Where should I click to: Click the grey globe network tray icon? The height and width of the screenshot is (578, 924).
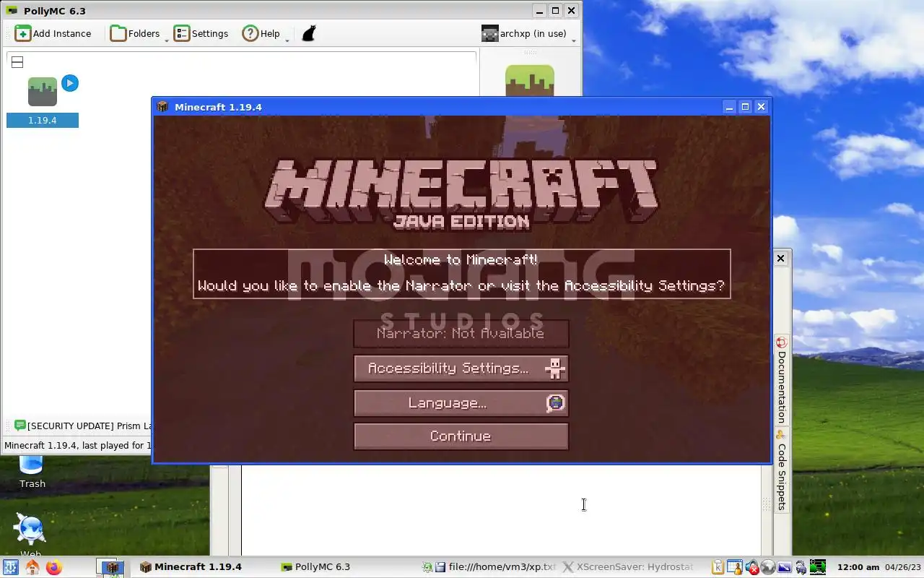coord(768,567)
